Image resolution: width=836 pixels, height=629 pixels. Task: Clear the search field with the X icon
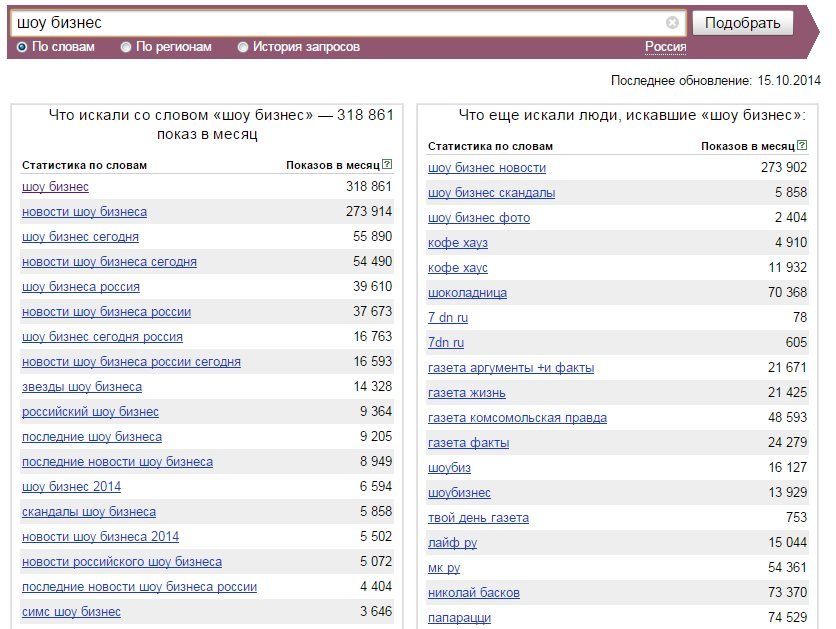pos(672,22)
